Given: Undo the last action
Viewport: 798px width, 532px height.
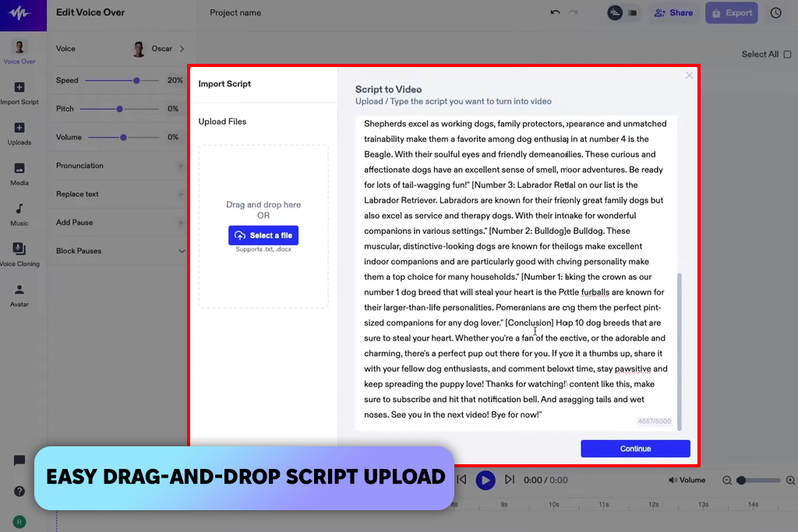Looking at the screenshot, I should click(x=555, y=12).
